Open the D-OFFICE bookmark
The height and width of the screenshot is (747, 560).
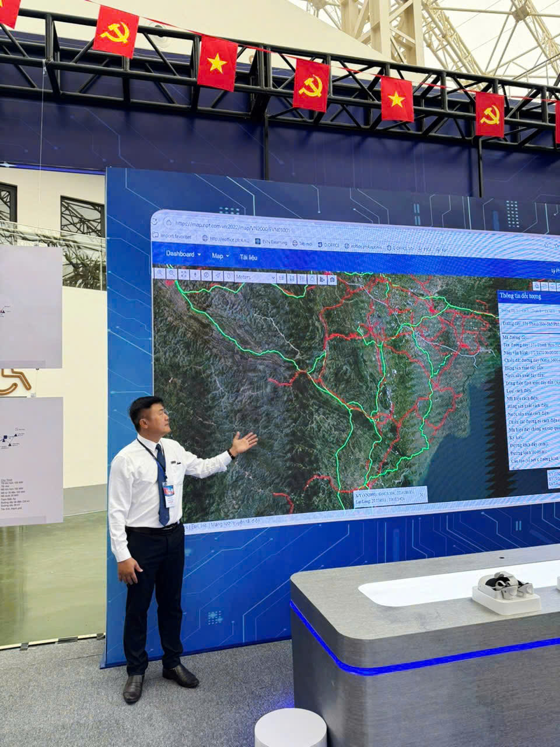328,245
